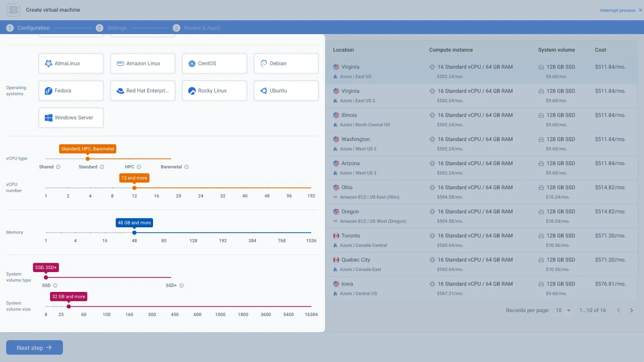This screenshot has width=644, height=362.
Task: Click info icon beside SSD+ volume type
Action: (182, 286)
